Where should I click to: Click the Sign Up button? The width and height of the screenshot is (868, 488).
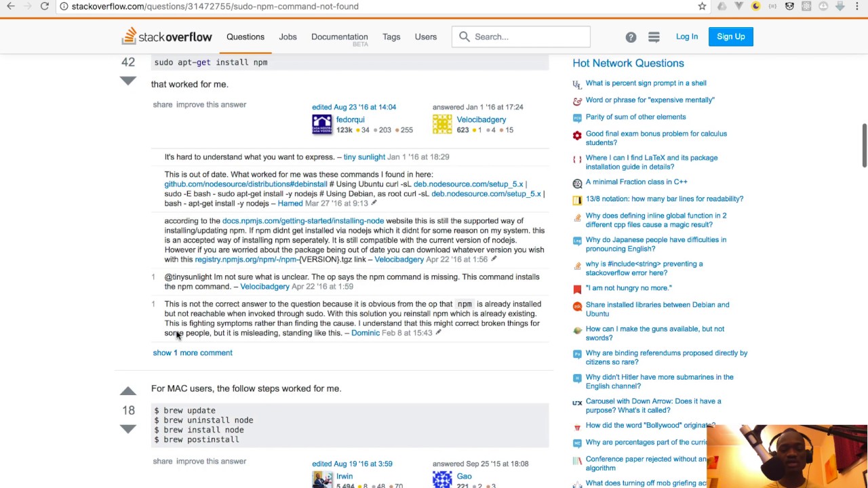point(731,37)
